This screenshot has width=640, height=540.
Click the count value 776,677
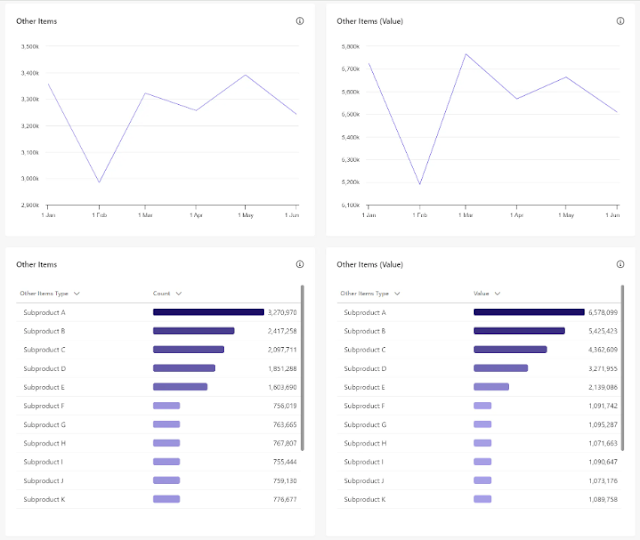pos(285,500)
